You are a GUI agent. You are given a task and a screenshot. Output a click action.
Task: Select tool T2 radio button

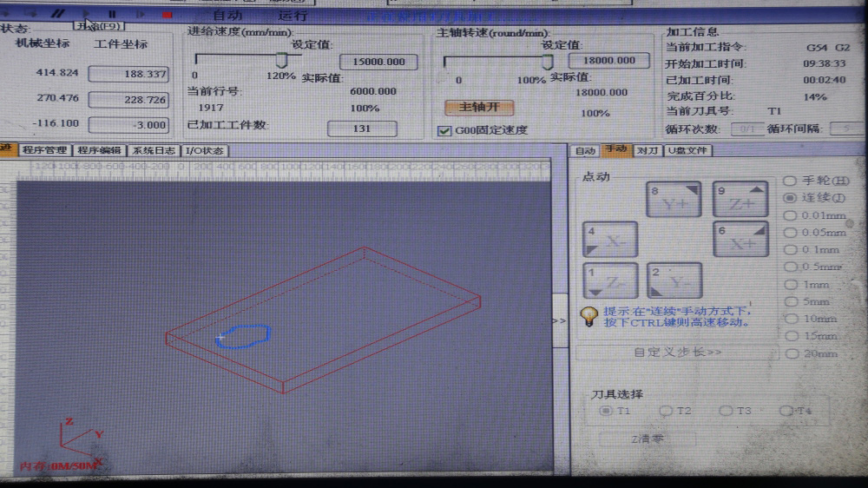pos(666,411)
